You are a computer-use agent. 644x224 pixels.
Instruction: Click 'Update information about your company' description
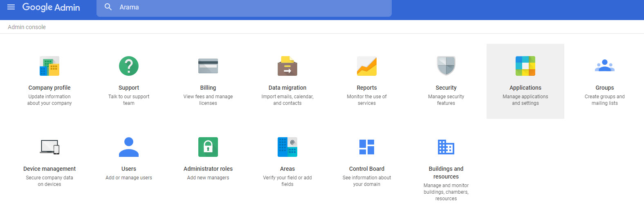49,100
